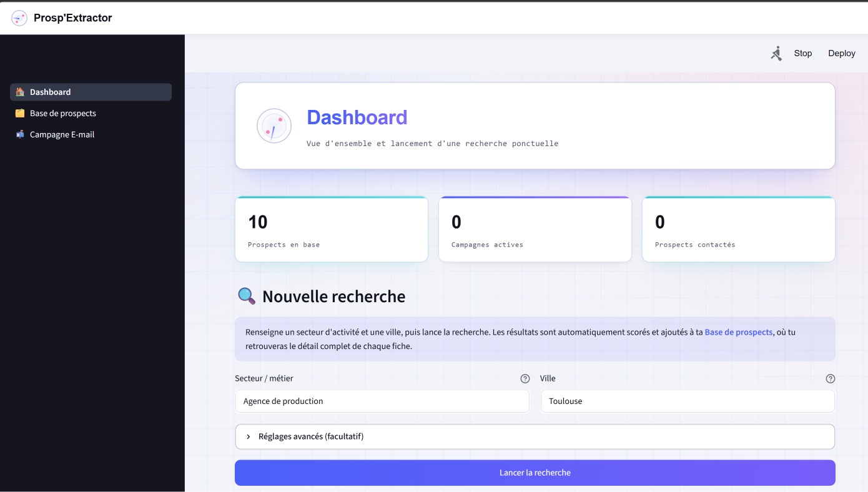Image resolution: width=868 pixels, height=492 pixels.
Task: Open the Deploy option
Action: 842,54
